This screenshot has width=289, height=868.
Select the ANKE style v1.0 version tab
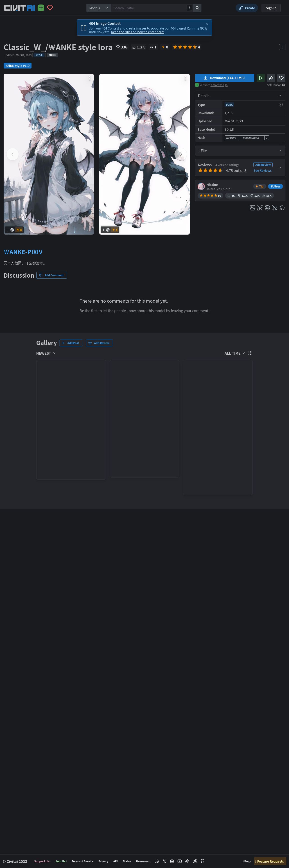coord(18,66)
